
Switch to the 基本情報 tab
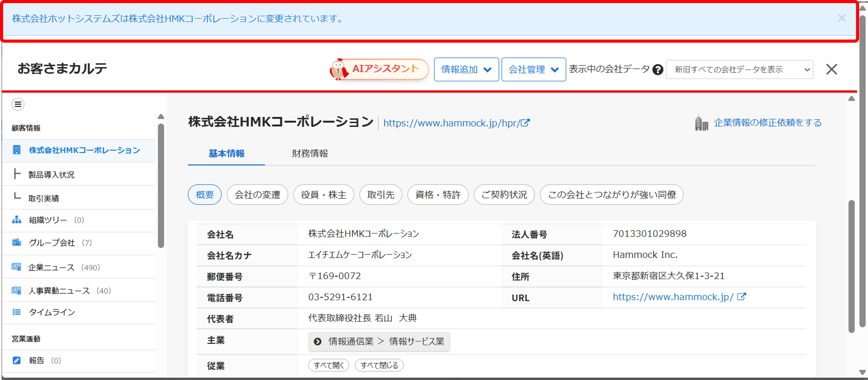pyautogui.click(x=226, y=153)
